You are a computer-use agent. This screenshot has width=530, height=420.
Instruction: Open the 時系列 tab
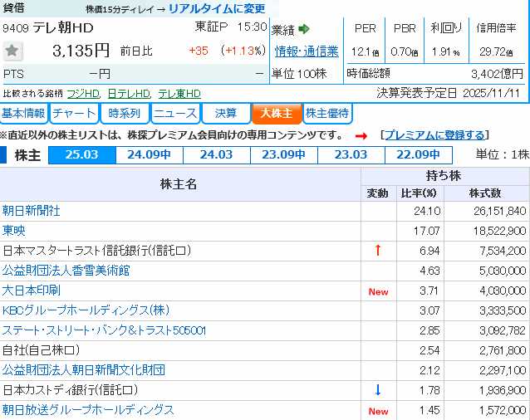click(125, 114)
